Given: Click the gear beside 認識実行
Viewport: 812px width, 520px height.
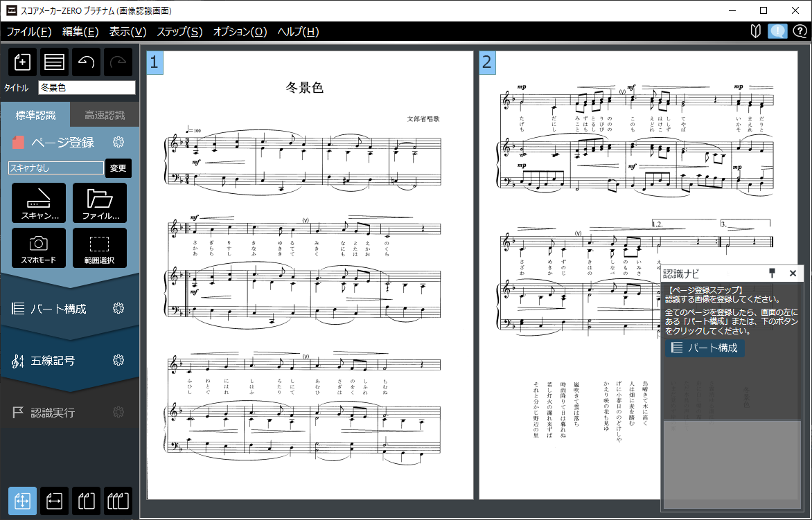Looking at the screenshot, I should pyautogui.click(x=118, y=413).
